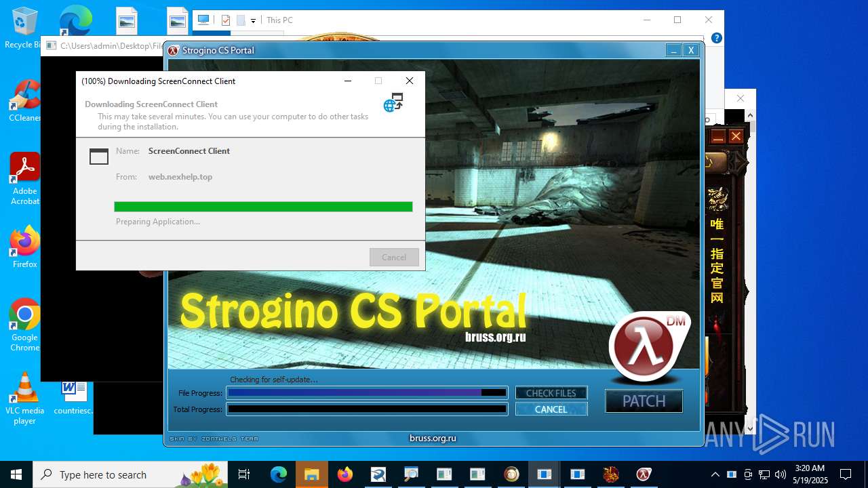This screenshot has height=488, width=868.
Task: Open the Microsoft Edge desktop shortcut
Action: [x=75, y=22]
